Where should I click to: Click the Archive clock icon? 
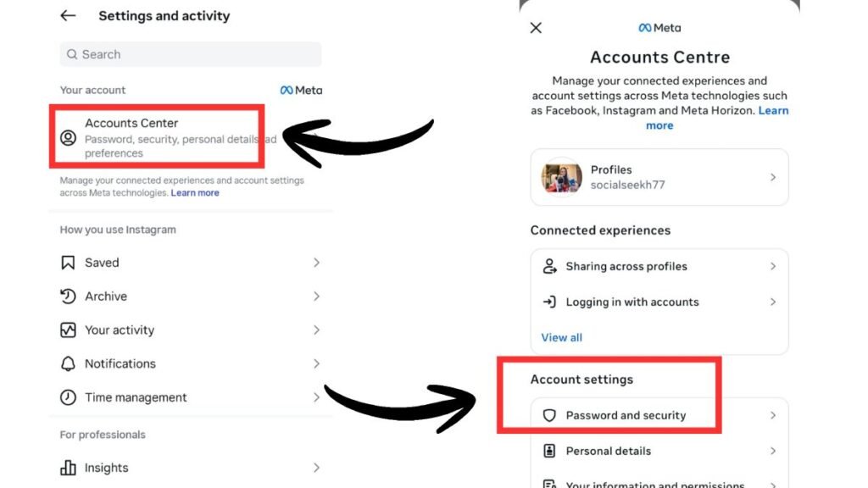point(69,297)
